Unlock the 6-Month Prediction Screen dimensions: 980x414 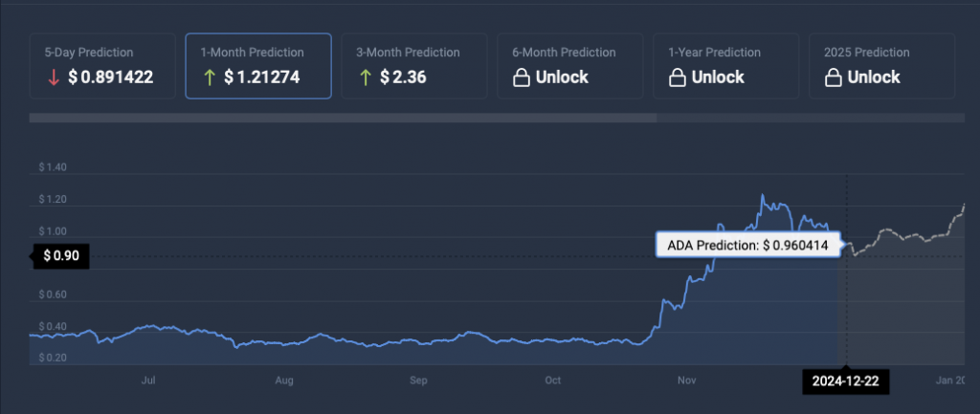[561, 77]
